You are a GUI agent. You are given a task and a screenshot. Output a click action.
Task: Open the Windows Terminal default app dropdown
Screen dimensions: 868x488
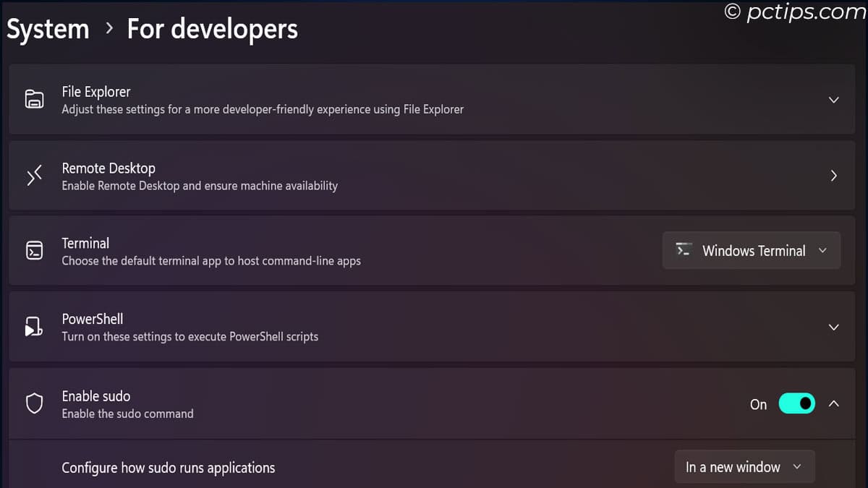[752, 250]
